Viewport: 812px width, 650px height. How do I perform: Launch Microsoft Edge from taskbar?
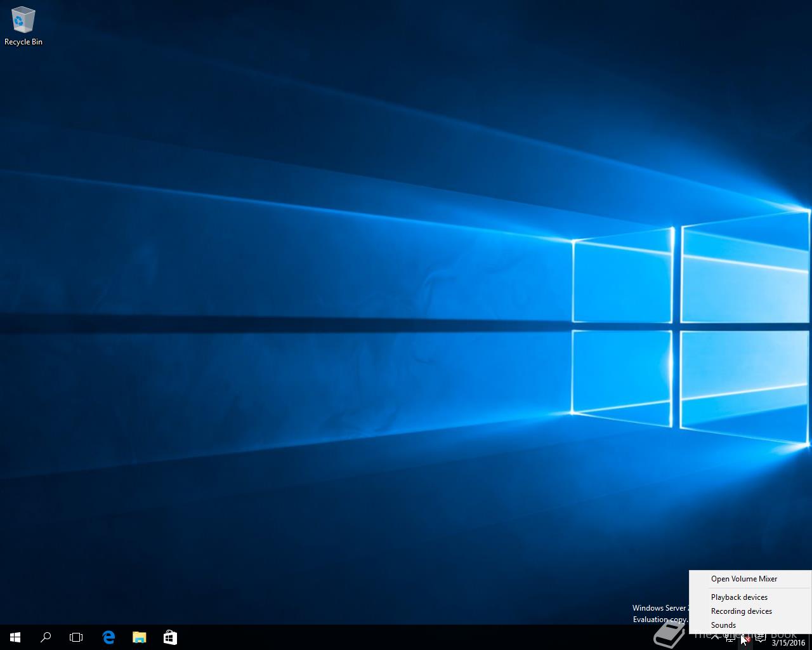pyautogui.click(x=108, y=637)
